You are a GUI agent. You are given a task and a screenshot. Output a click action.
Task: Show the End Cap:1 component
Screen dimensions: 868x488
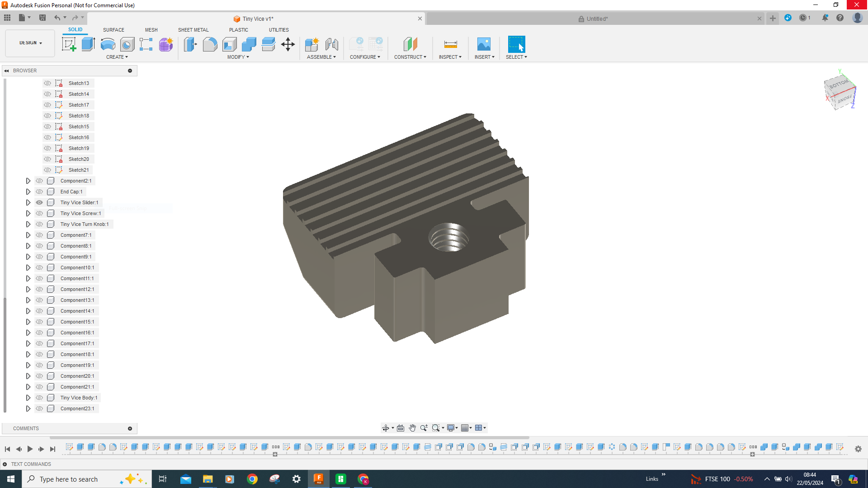39,192
